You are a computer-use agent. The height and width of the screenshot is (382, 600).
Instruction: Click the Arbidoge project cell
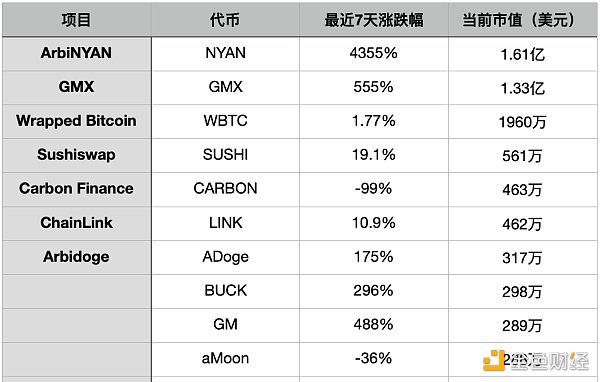[x=77, y=257]
